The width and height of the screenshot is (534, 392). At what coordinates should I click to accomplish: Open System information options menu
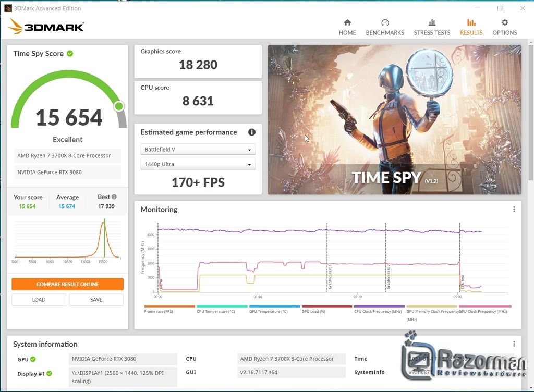coord(514,344)
